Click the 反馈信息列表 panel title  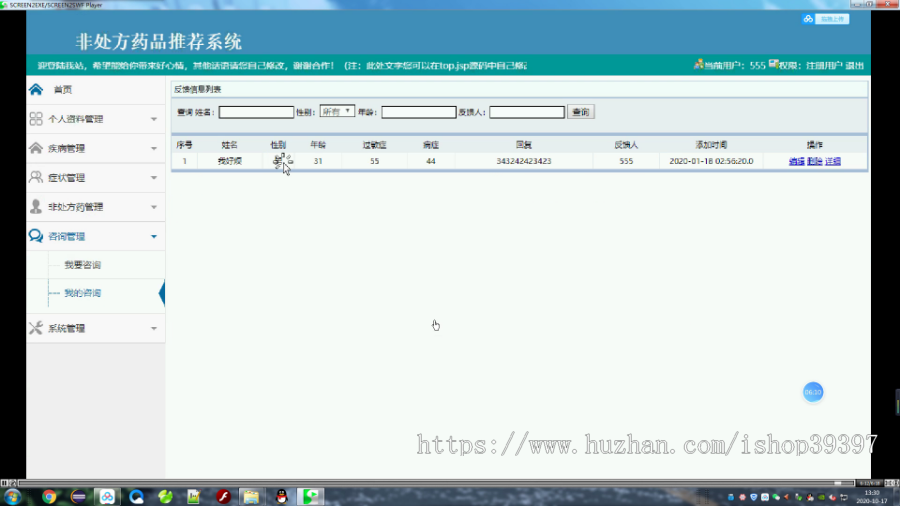click(197, 89)
